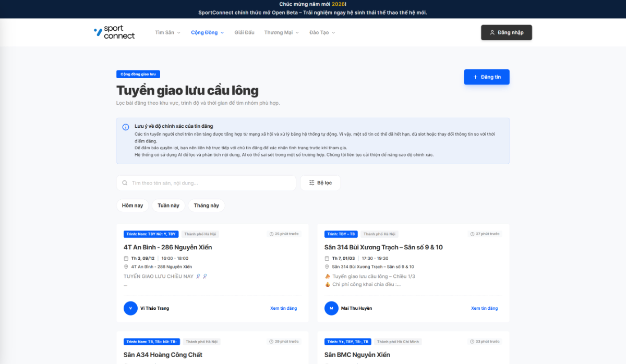Expand the Đào Tạo dropdown menu
Viewport: 626px width, 364px height.
(322, 32)
